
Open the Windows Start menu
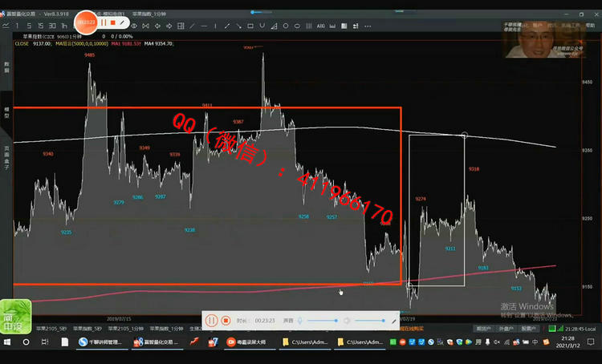coord(7,342)
